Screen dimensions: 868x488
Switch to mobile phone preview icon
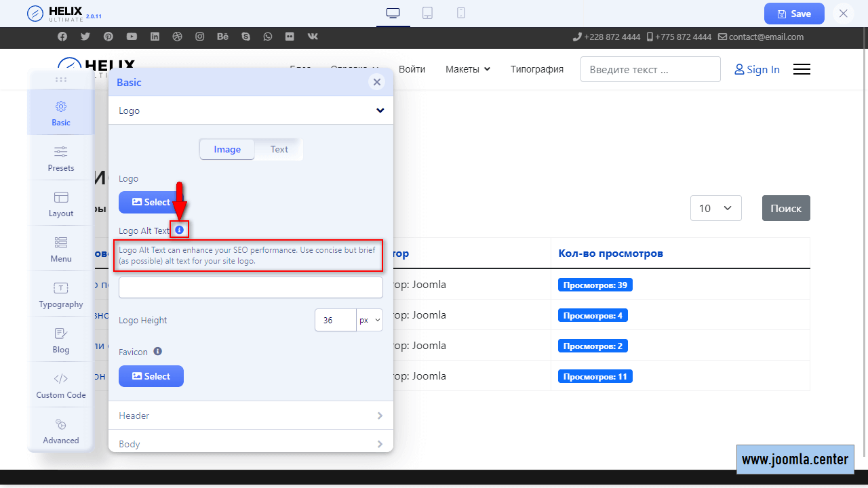[461, 13]
